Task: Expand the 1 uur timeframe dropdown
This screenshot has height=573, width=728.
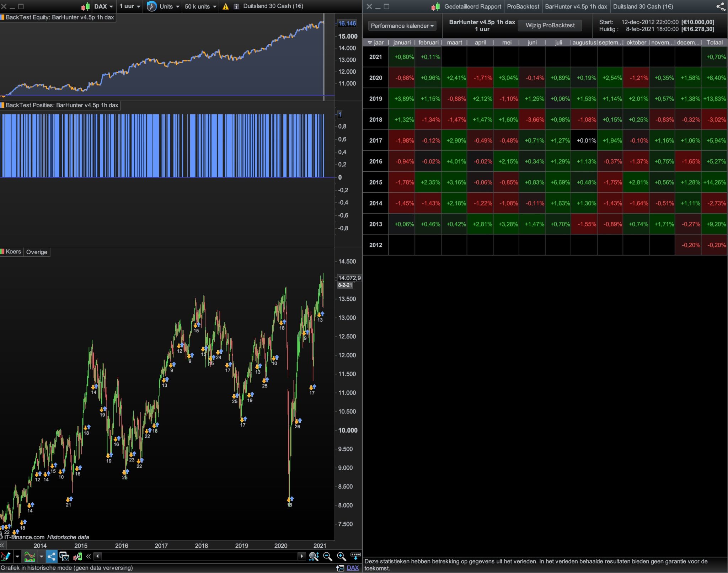Action: (130, 6)
